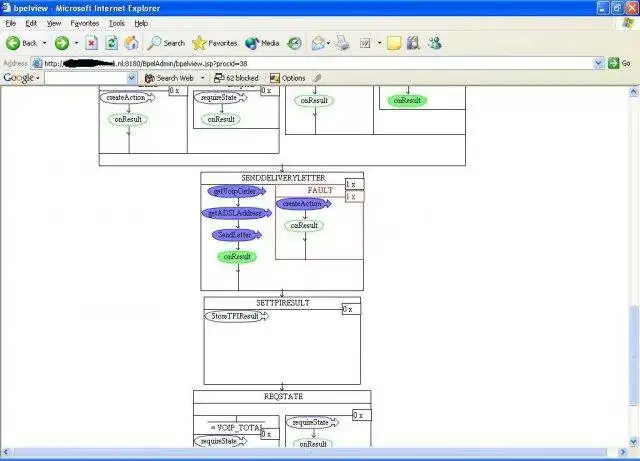Click the SENDDELIVERYLETTER block title
The image size is (640, 461).
point(283,178)
